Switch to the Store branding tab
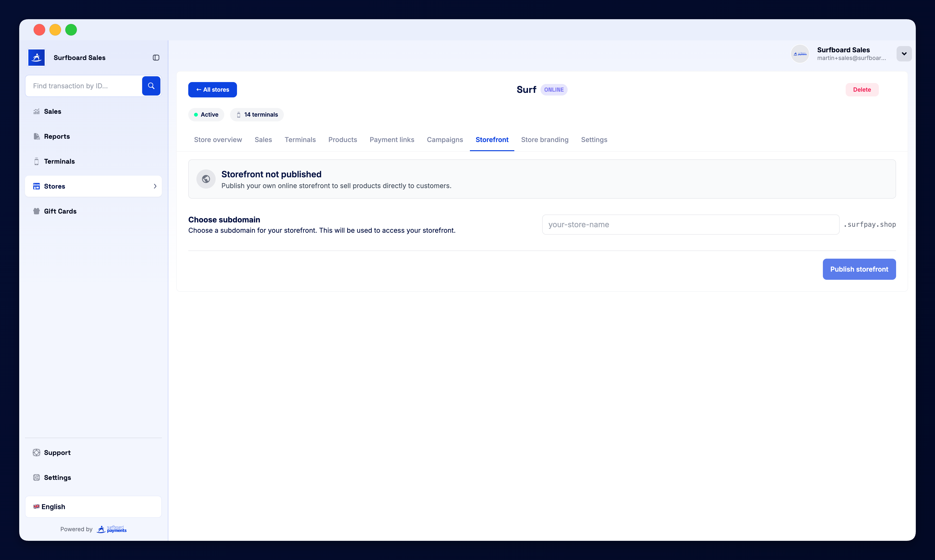This screenshot has width=935, height=560. 545,140
